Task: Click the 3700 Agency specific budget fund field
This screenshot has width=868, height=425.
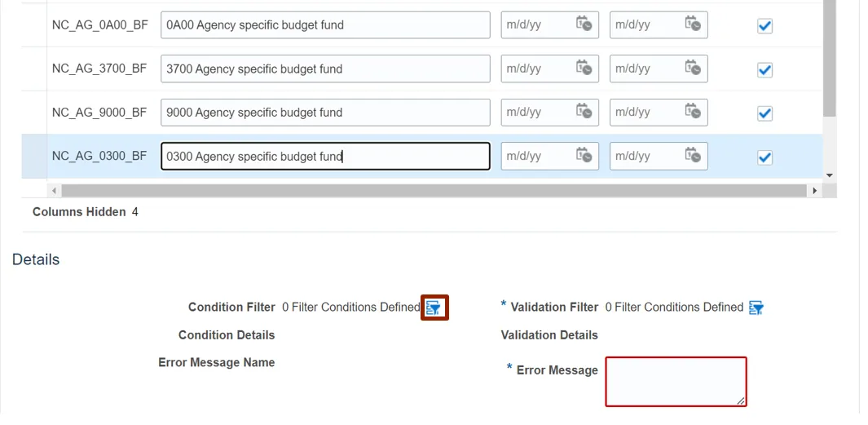Action: point(325,69)
